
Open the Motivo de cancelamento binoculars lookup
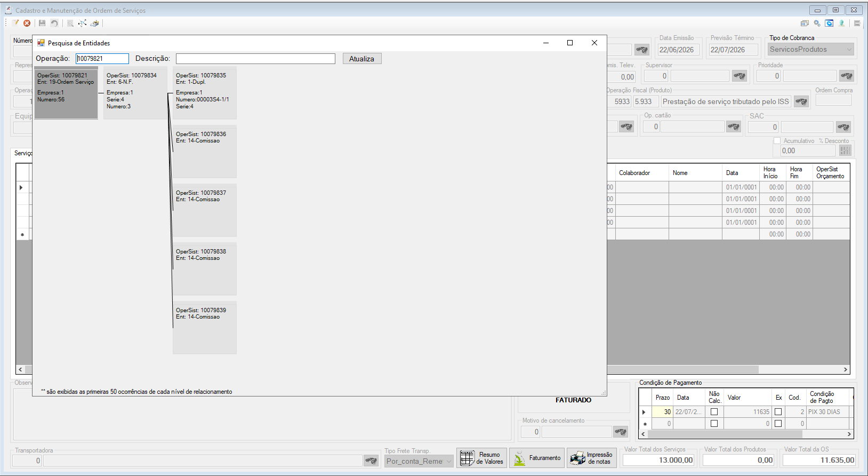pyautogui.click(x=621, y=432)
